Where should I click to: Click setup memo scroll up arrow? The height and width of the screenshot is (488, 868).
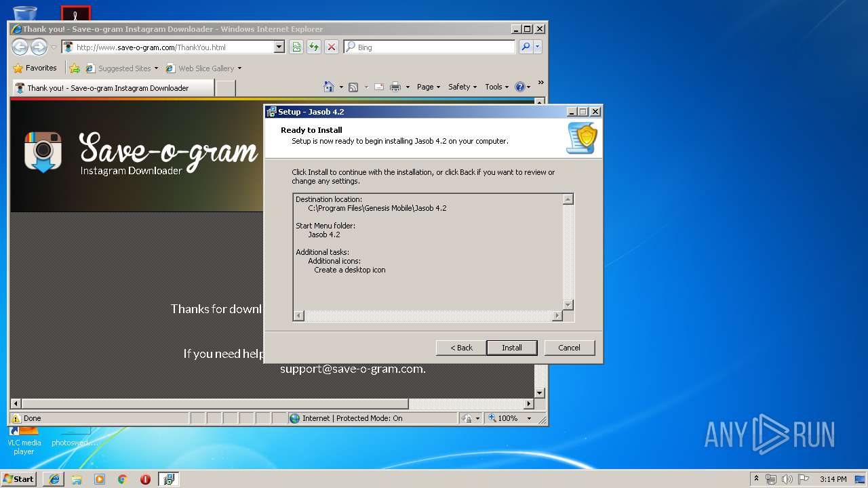pyautogui.click(x=568, y=199)
